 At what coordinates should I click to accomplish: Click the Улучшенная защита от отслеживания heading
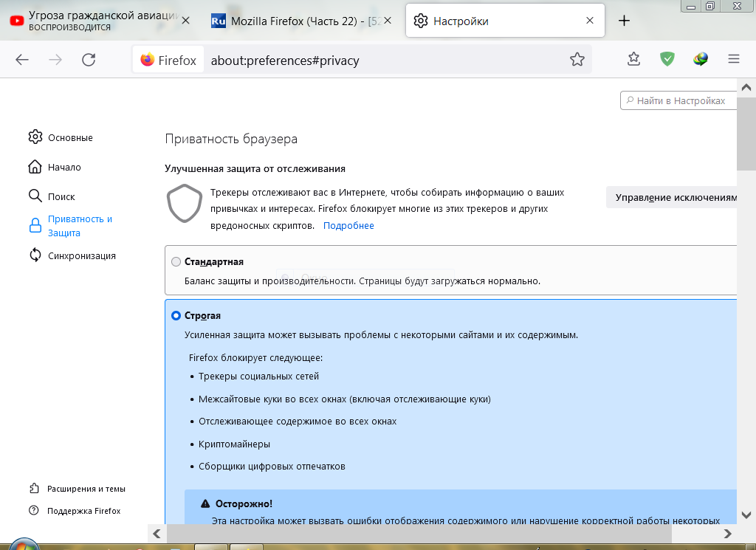pyautogui.click(x=255, y=169)
